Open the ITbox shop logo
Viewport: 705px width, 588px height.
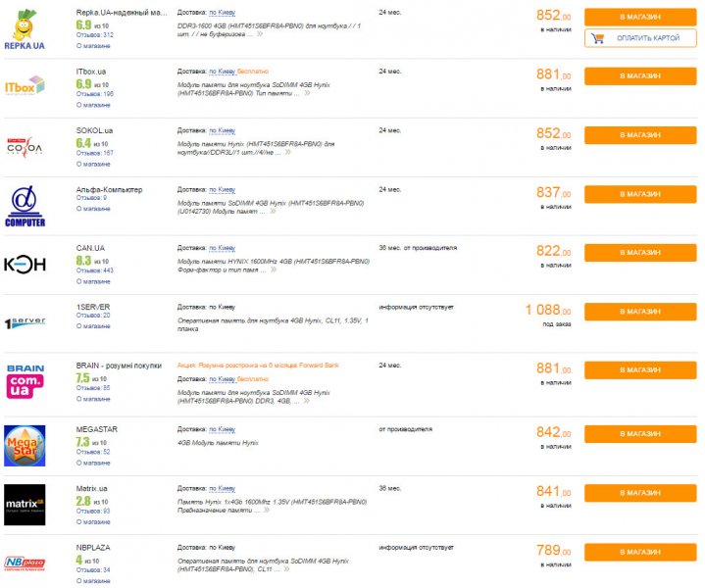click(25, 86)
